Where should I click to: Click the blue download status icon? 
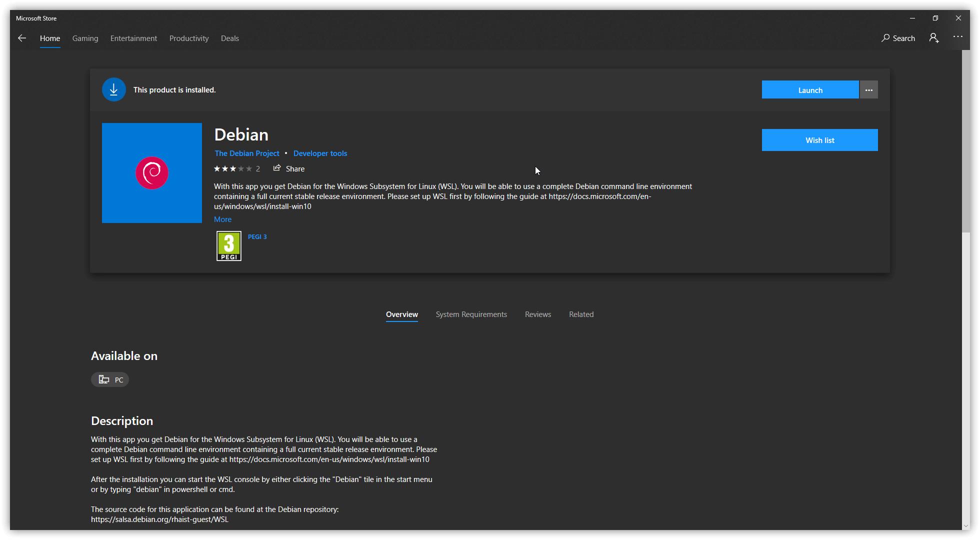[114, 90]
